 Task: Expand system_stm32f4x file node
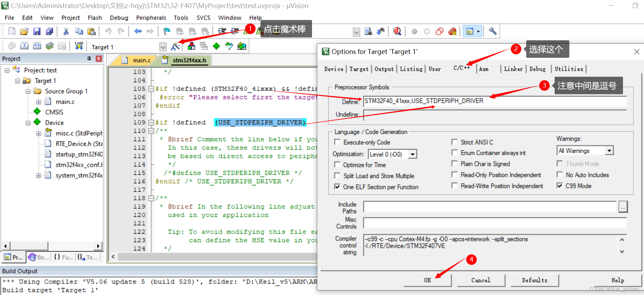pos(39,176)
